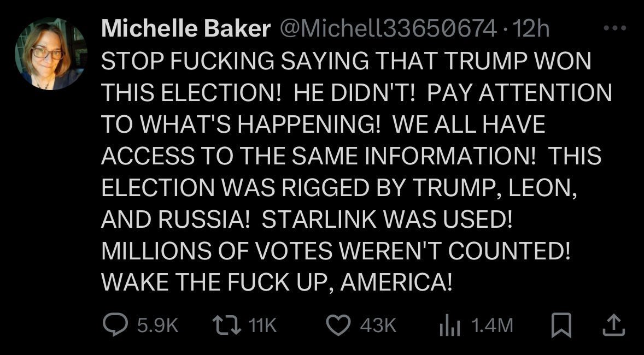Click the line "MILLIONS OF VOTES WEREN'T COUNTED!"
The height and width of the screenshot is (355, 644).
336,252
